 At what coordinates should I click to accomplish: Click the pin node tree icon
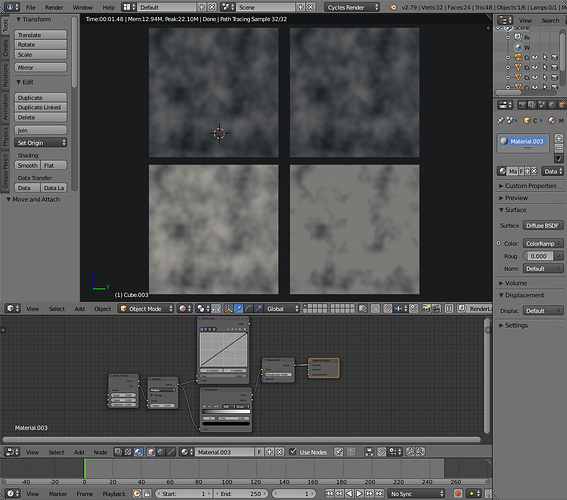pyautogui.click(x=338, y=452)
